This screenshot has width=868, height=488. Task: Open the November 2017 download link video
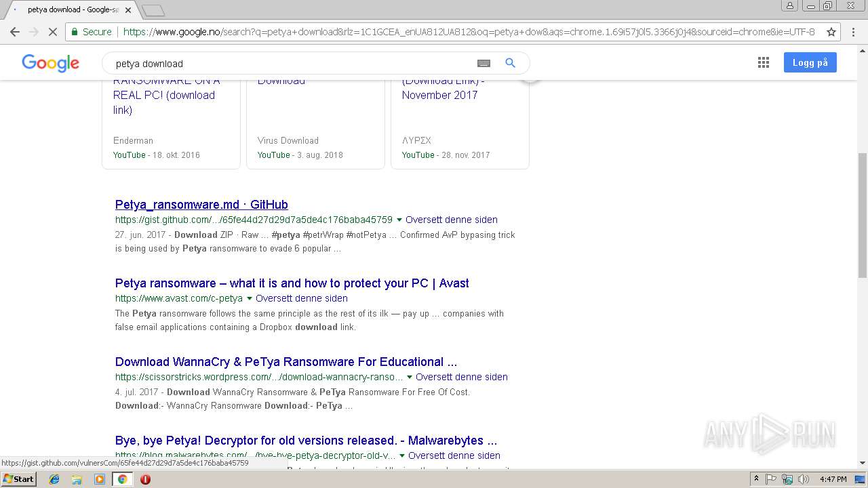pos(460,124)
